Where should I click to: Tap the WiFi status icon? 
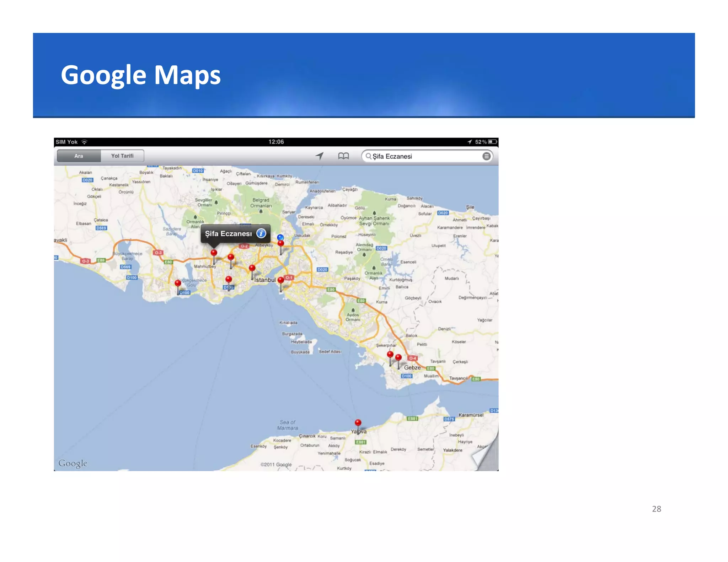point(84,142)
